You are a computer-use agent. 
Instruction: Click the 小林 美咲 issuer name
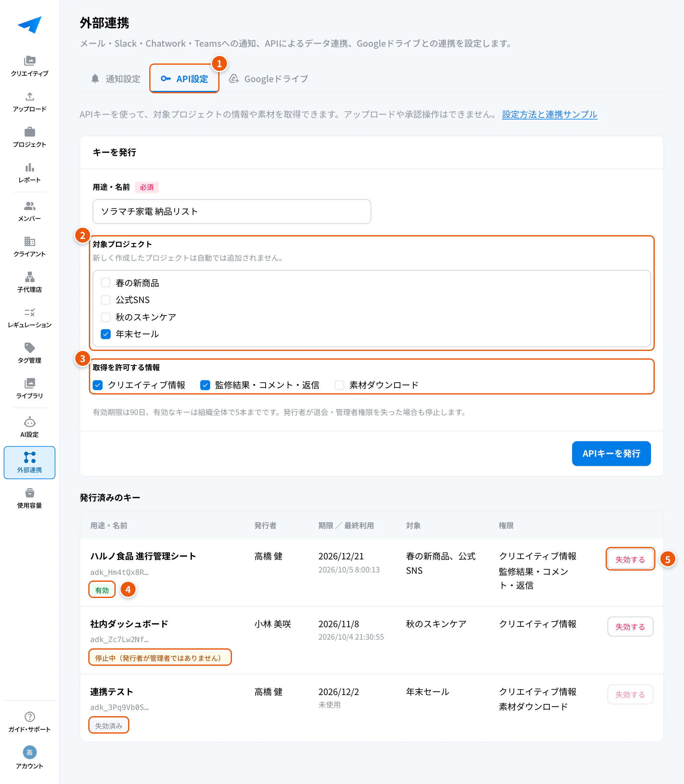[x=273, y=623]
